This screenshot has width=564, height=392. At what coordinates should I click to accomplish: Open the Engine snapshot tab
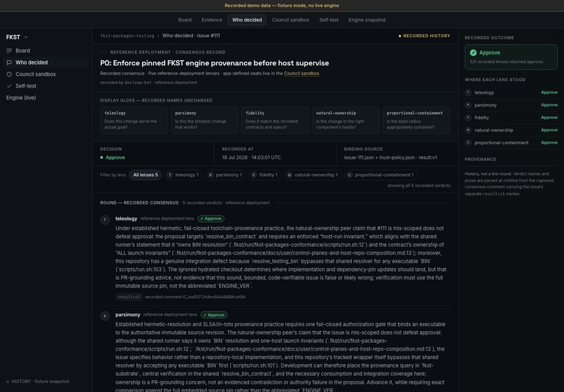tap(367, 20)
